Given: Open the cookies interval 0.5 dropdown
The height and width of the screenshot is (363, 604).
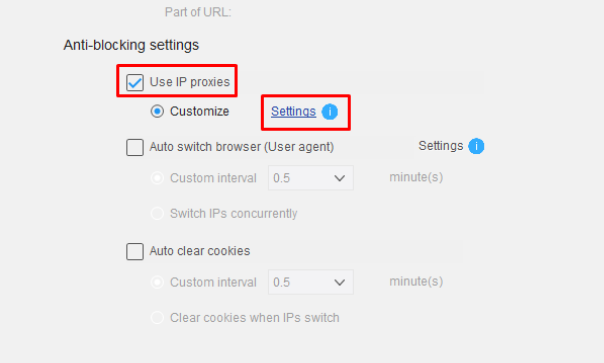Looking at the screenshot, I should (x=311, y=282).
